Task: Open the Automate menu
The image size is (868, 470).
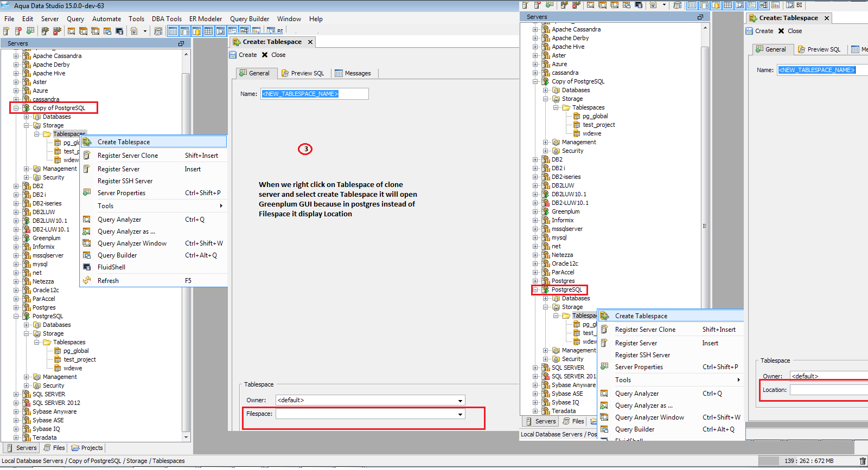Action: click(106, 19)
